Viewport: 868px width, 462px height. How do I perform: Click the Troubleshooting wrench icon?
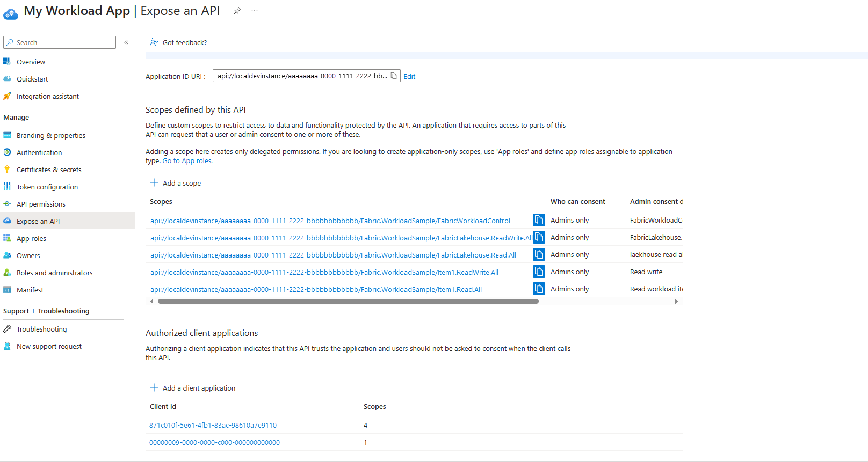[x=7, y=328]
